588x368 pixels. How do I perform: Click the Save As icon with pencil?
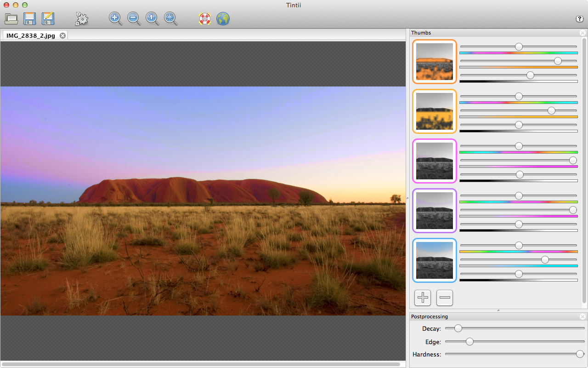(x=48, y=18)
